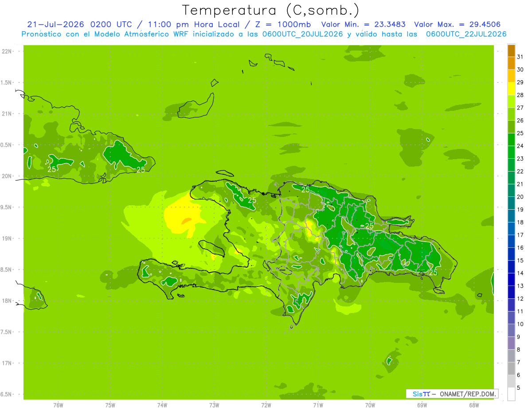Viewport: 532px width, 411px height.
Task: Click the '18N' latitude axis label
Action: (7, 301)
